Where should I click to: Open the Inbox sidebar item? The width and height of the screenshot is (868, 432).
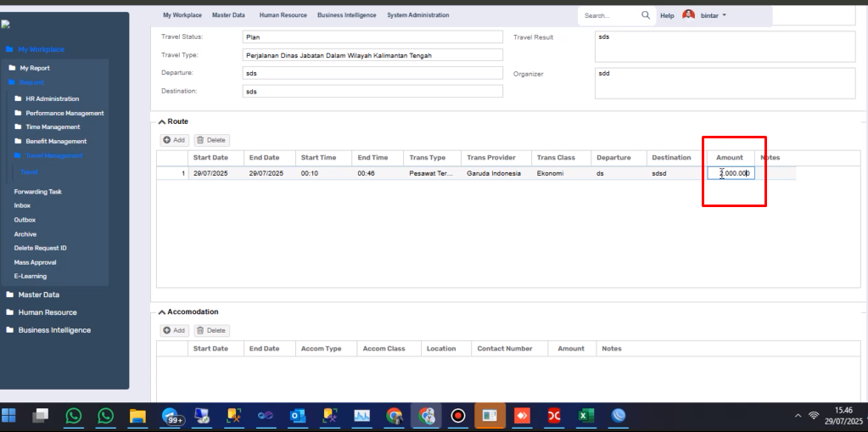coord(22,205)
